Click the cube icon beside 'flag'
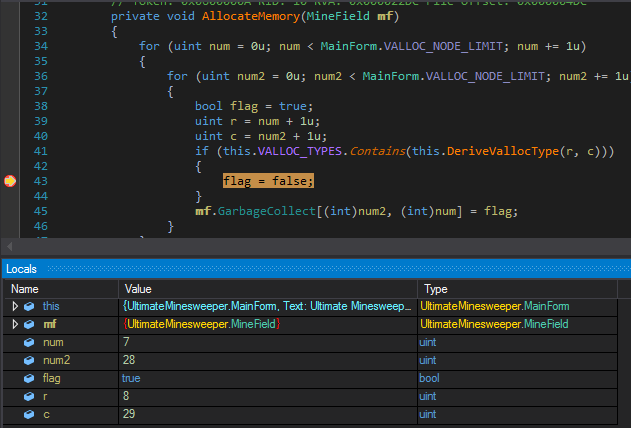 pyautogui.click(x=29, y=378)
